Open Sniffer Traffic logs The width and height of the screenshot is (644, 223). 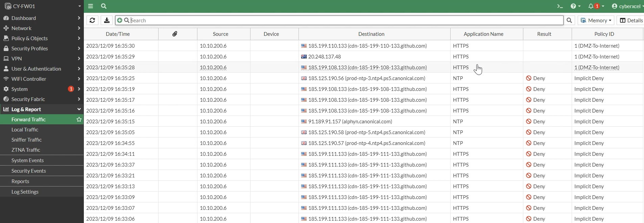point(42,140)
